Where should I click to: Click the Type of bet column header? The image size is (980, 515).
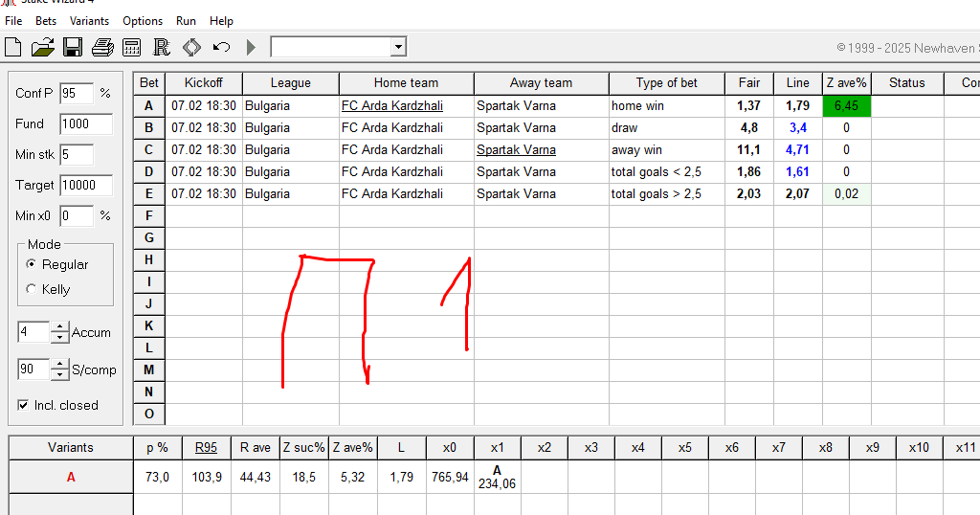pos(667,83)
